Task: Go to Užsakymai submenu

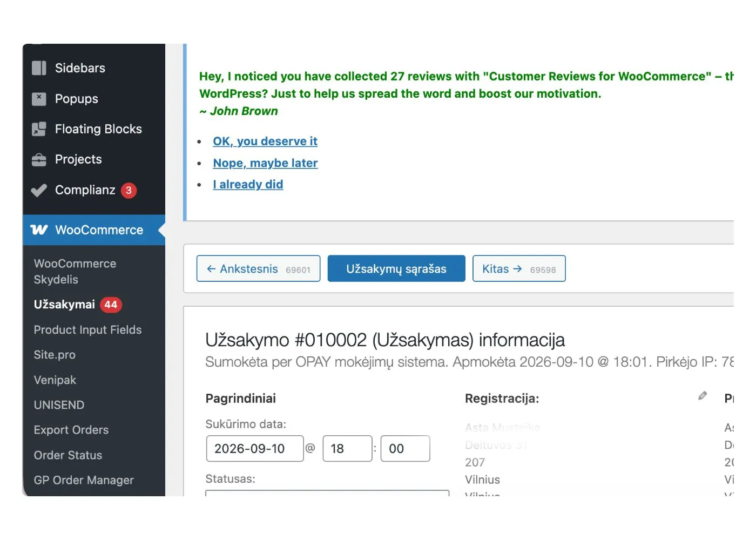Action: [64, 305]
